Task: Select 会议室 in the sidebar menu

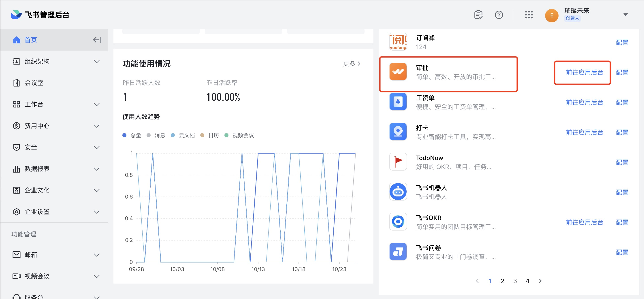Action: click(x=34, y=83)
